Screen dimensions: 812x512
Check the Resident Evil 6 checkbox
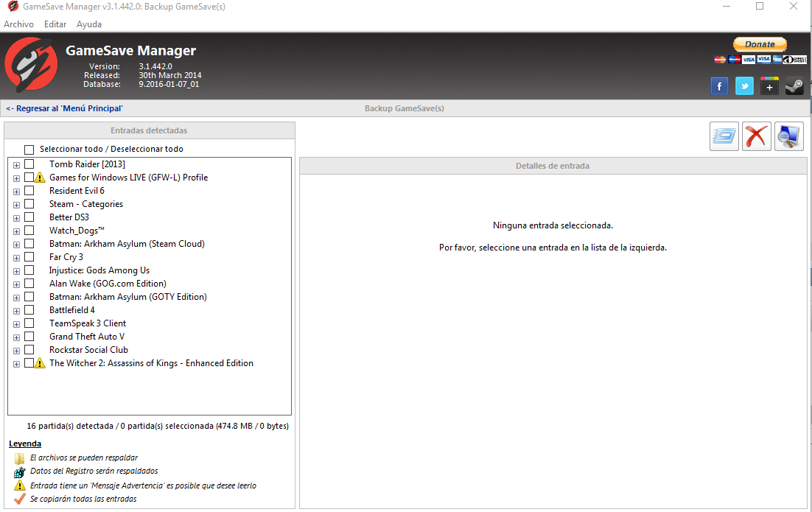tap(29, 191)
